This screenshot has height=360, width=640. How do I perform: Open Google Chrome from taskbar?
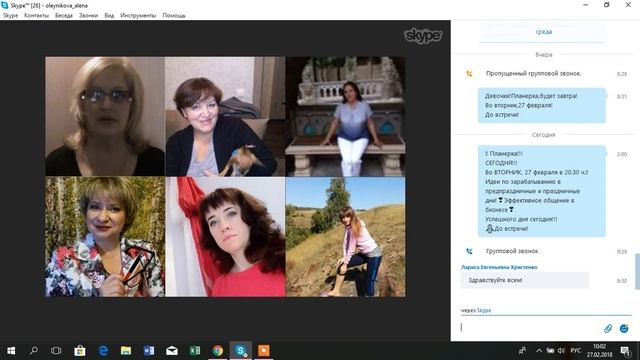218,351
